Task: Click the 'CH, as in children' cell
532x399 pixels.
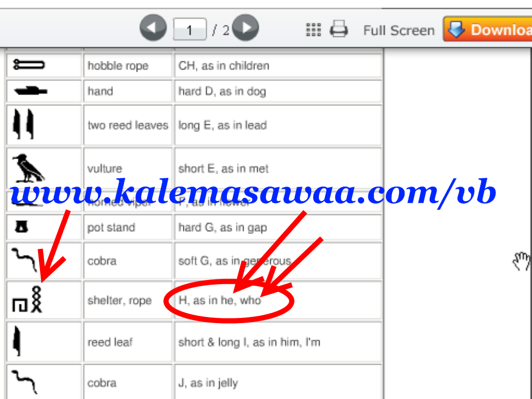Action: (x=278, y=65)
